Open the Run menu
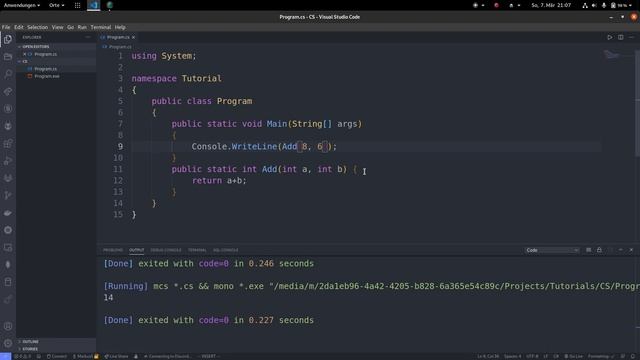The height and width of the screenshot is (360, 640). point(82,27)
